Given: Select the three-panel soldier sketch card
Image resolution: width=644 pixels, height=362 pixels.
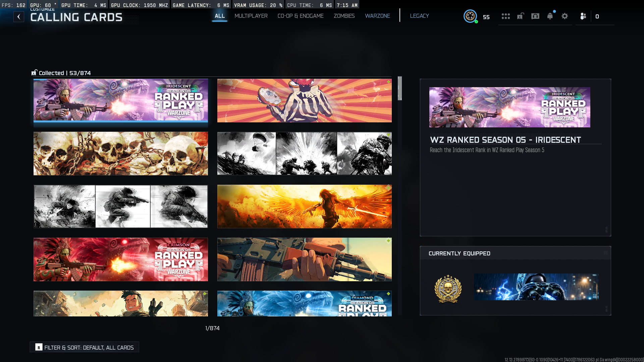Looking at the screenshot, I should click(121, 206).
